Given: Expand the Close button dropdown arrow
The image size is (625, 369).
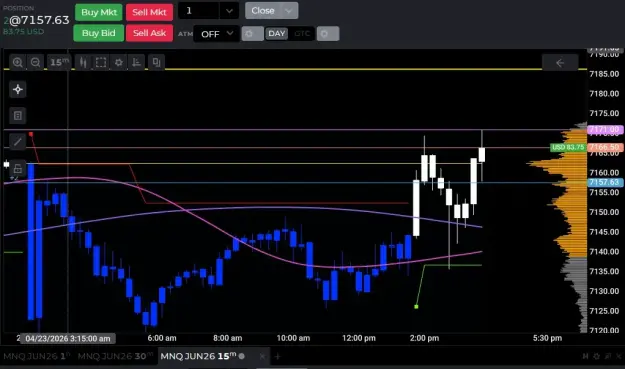Looking at the screenshot, I should coord(289,11).
